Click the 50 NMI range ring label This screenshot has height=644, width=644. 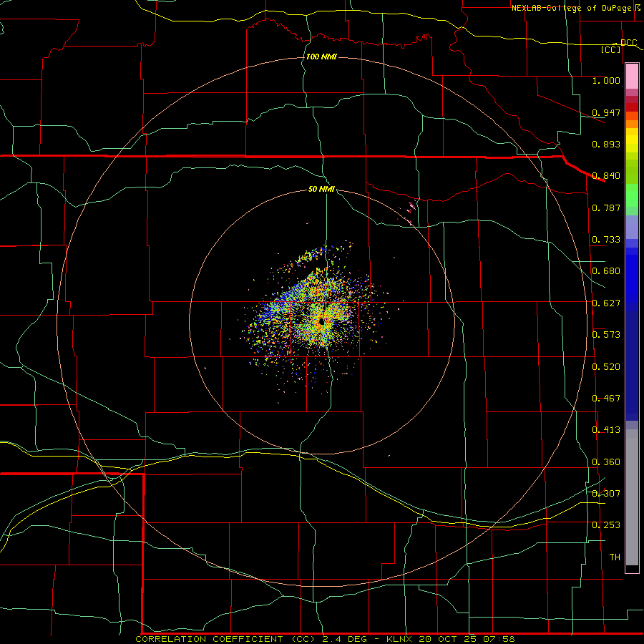click(321, 190)
